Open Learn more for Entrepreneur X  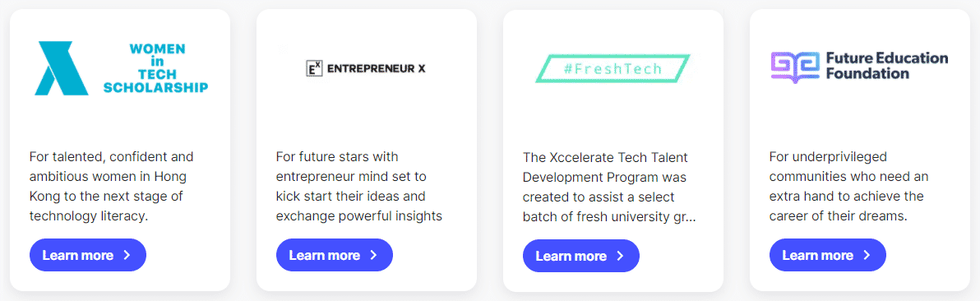[335, 255]
